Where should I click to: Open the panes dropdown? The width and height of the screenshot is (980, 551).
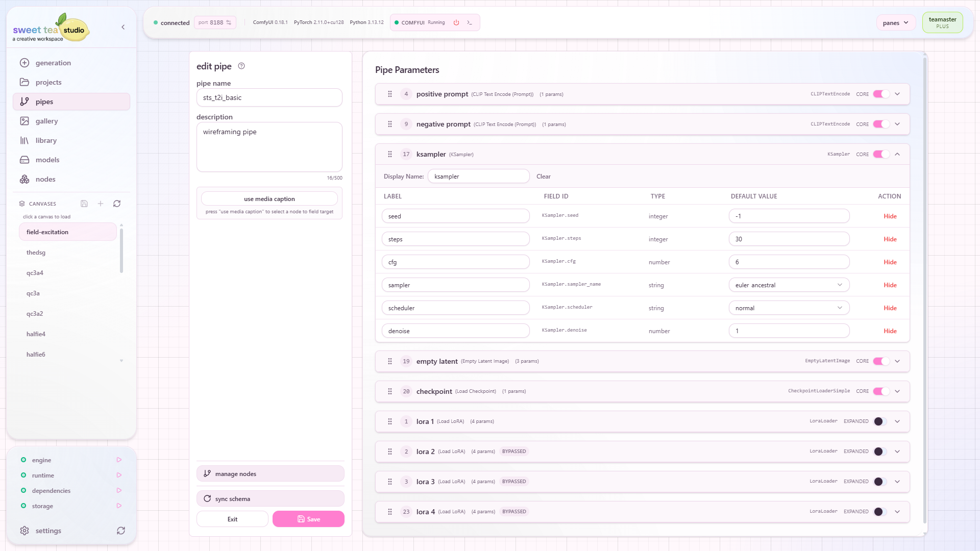click(895, 22)
